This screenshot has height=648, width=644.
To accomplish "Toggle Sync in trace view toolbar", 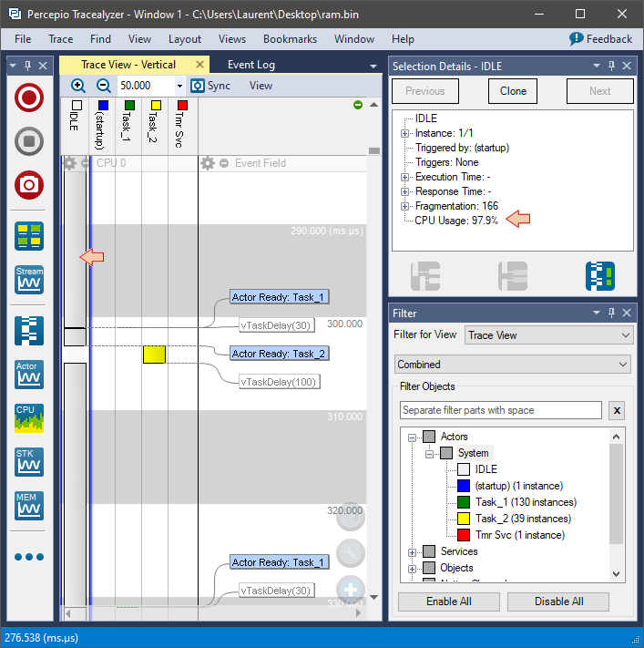I will click(x=210, y=86).
